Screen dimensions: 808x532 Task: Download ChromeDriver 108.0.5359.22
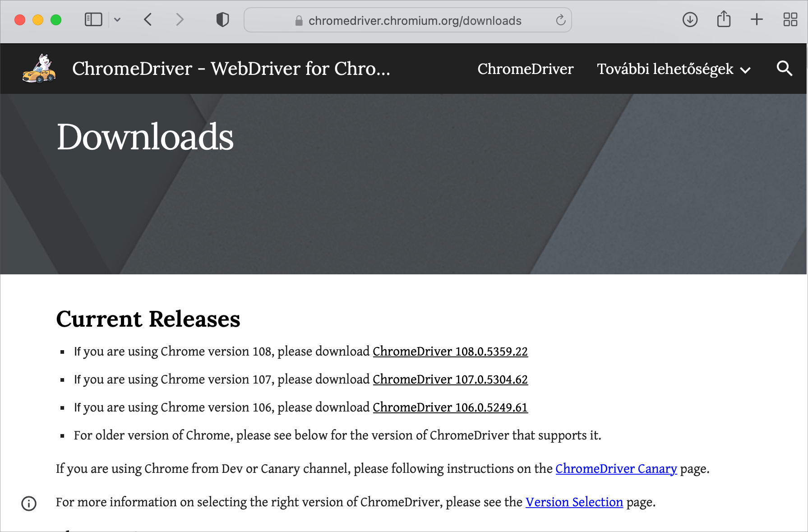coord(450,352)
